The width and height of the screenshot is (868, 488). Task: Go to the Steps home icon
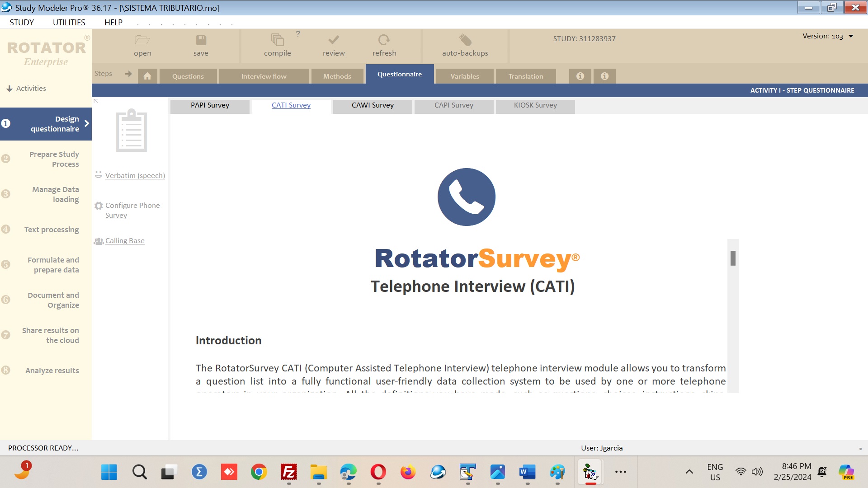pos(147,76)
